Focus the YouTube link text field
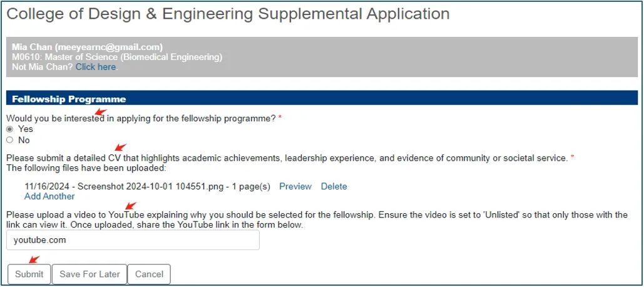Screen dimensions: 644x287 pos(133,240)
